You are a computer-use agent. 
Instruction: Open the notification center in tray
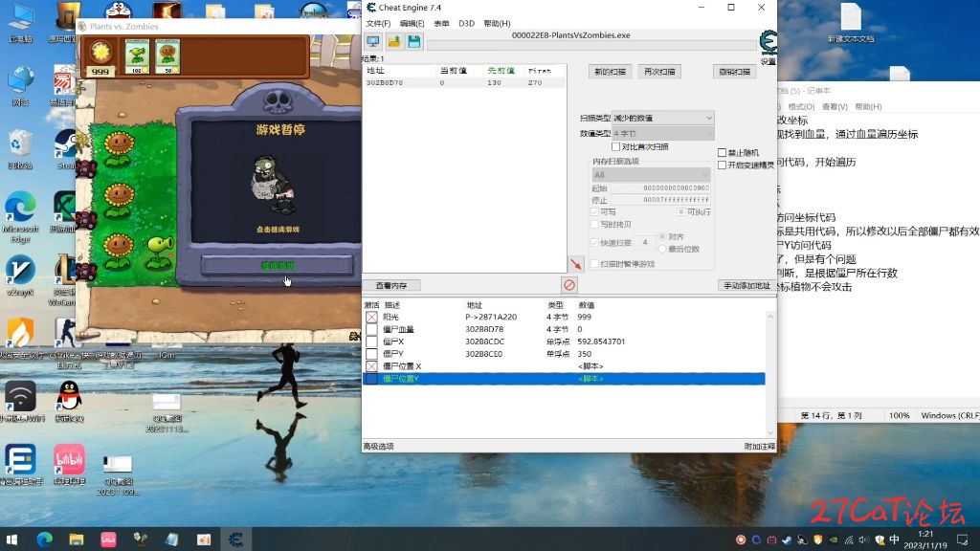tap(963, 540)
